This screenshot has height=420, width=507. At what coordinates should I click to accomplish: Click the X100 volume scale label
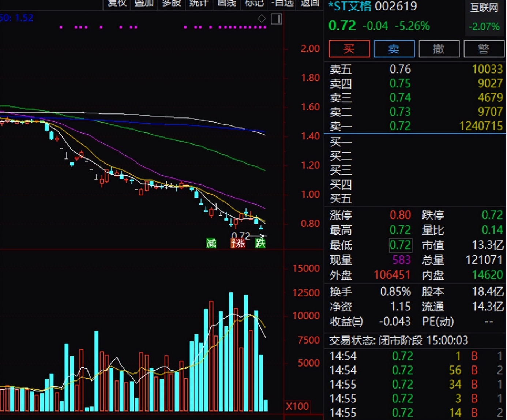click(x=297, y=406)
